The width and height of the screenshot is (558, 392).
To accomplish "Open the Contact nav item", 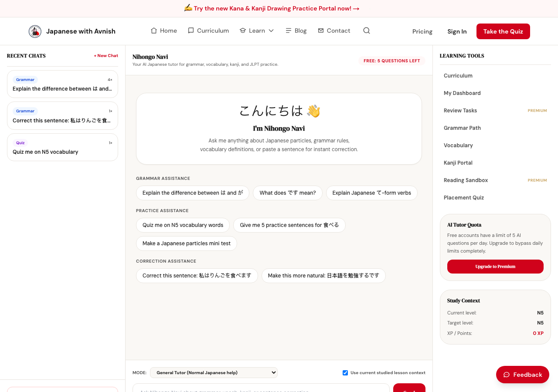I will [334, 30].
